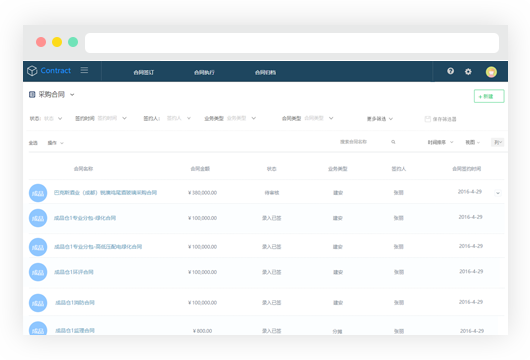Click avatar of 成品仓1环评合同 row

pyautogui.click(x=38, y=272)
